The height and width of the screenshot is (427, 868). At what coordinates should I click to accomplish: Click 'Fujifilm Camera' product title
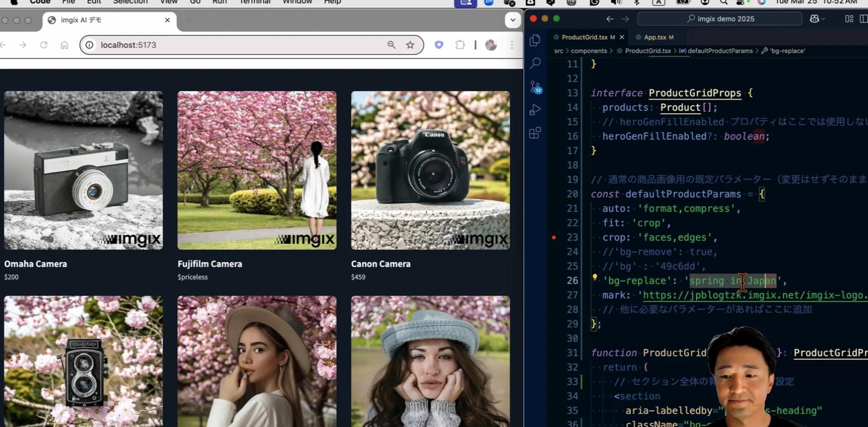[x=210, y=264]
